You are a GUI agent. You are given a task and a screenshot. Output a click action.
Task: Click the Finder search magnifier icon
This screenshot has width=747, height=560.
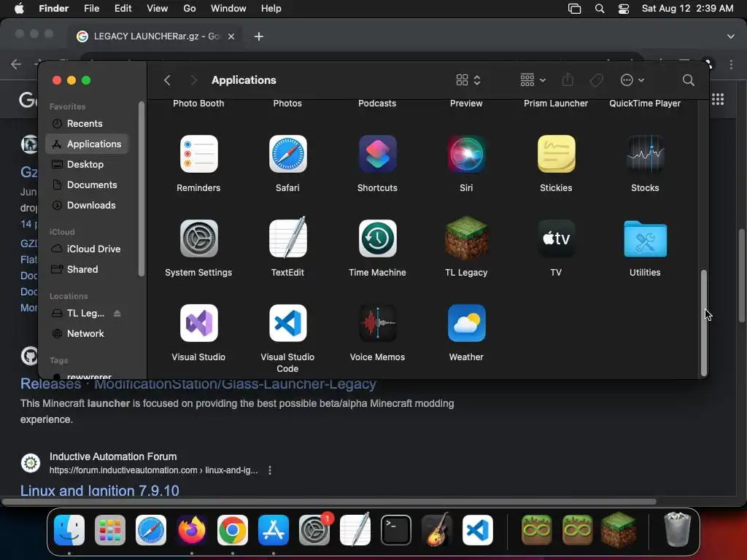[688, 80]
